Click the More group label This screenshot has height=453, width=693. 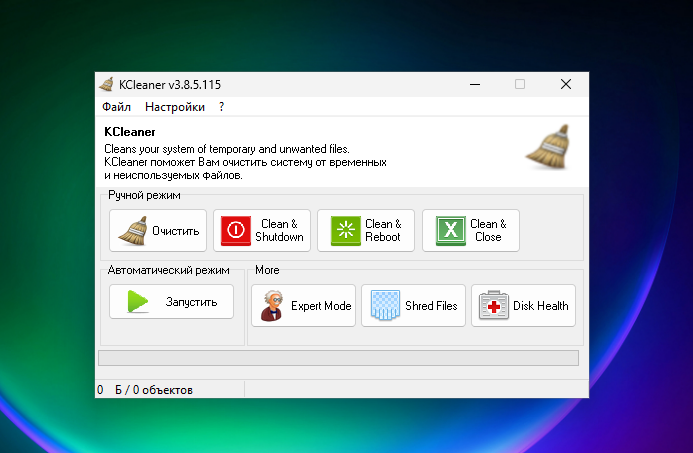click(267, 270)
